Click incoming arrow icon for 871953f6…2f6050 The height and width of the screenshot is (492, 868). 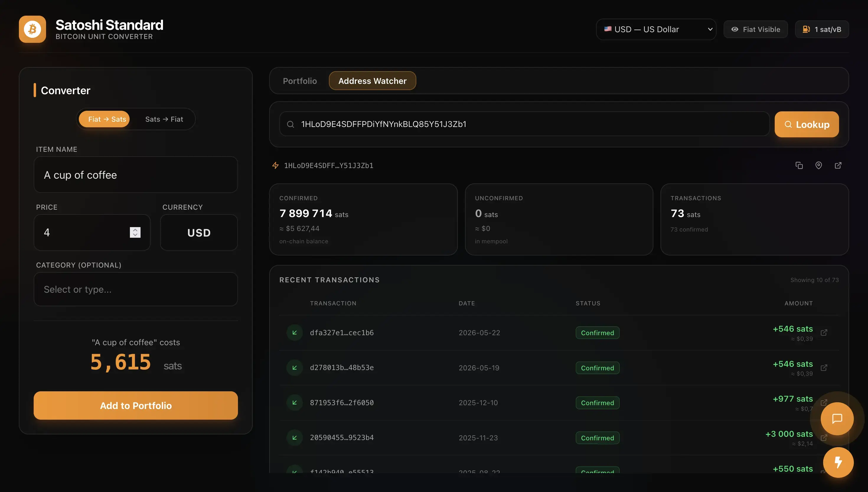point(295,403)
